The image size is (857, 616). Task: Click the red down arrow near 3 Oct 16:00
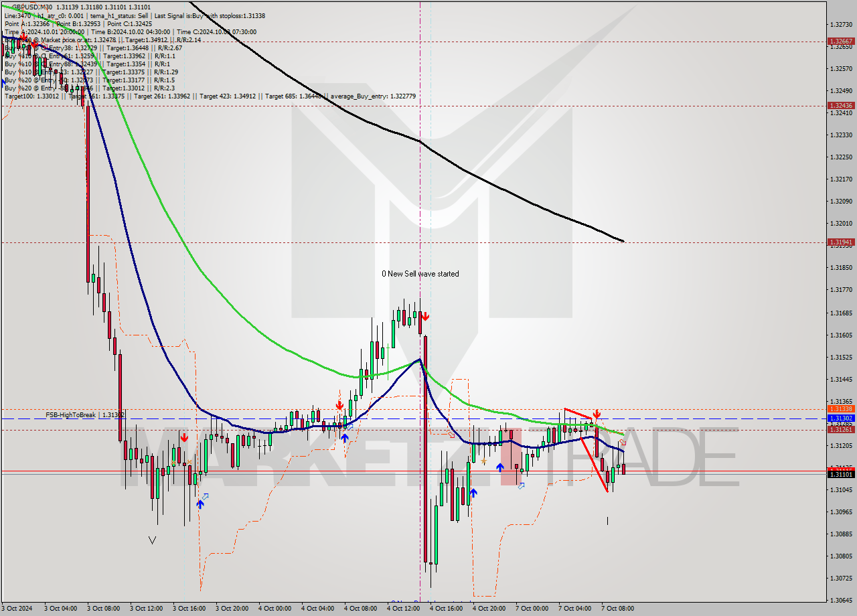pyautogui.click(x=183, y=437)
